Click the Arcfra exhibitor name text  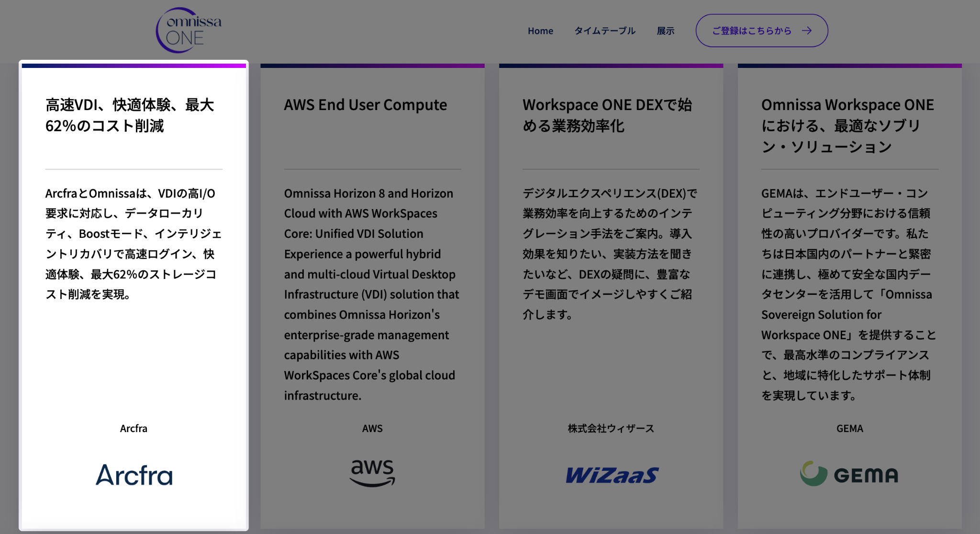pos(134,428)
